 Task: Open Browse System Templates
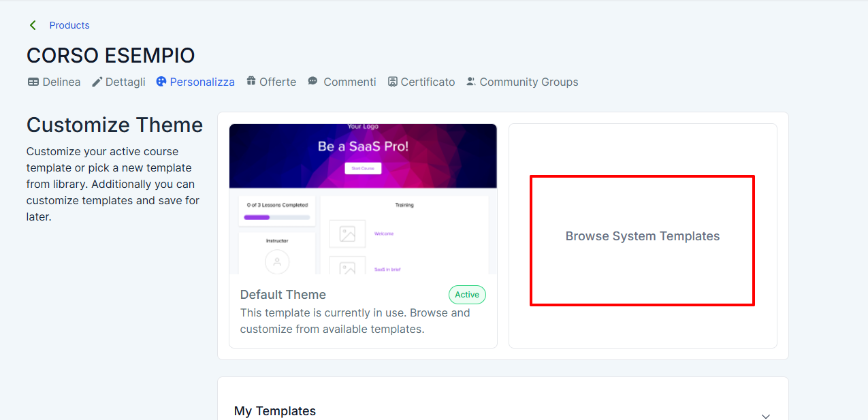642,236
